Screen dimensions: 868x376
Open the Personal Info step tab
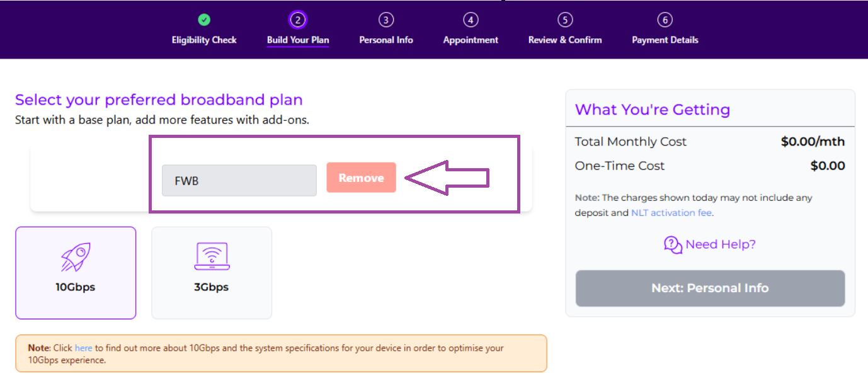[x=386, y=40]
